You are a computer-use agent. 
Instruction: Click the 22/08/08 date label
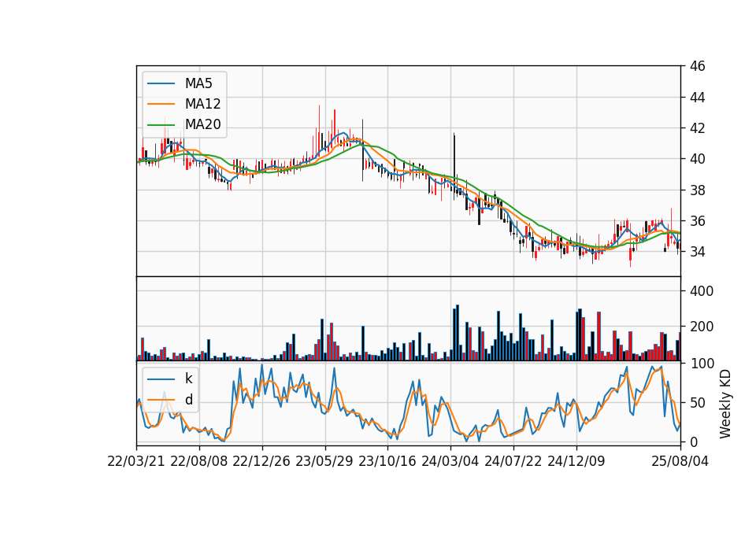coord(199,461)
